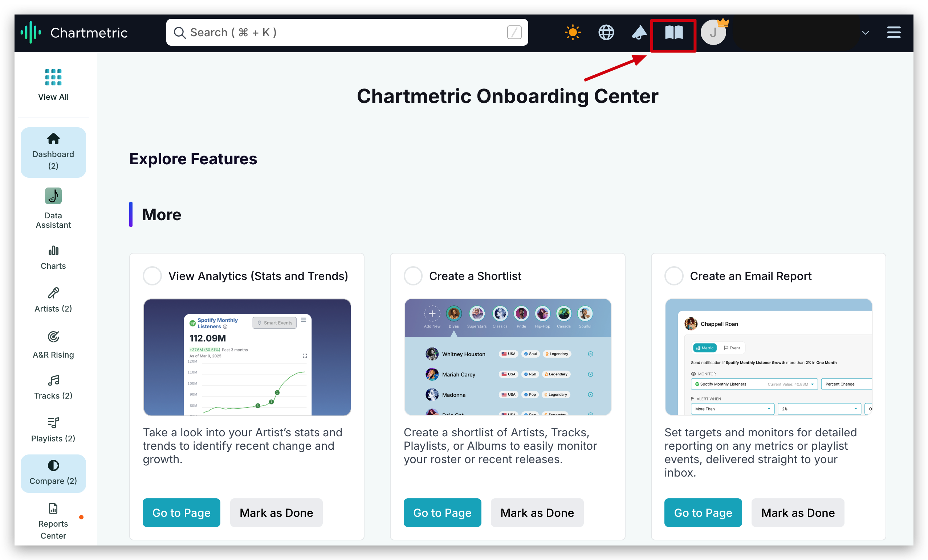Expand the account dropdown chevron
This screenshot has height=560, width=928.
click(x=866, y=33)
